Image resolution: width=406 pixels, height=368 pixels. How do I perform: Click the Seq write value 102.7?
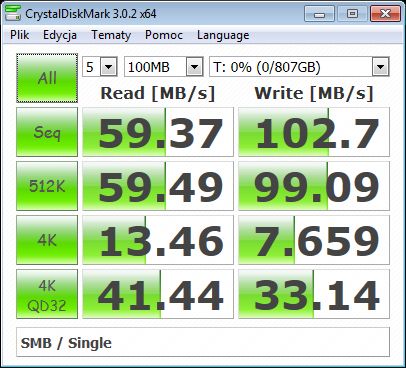coord(314,132)
